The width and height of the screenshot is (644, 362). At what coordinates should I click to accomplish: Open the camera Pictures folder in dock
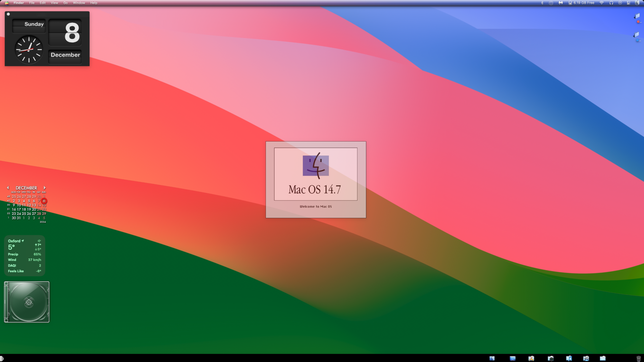click(551, 358)
